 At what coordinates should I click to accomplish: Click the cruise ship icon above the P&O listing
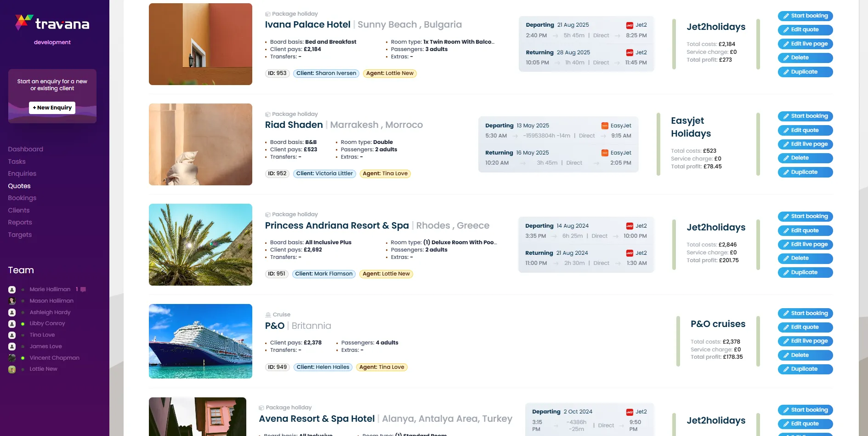(267, 314)
